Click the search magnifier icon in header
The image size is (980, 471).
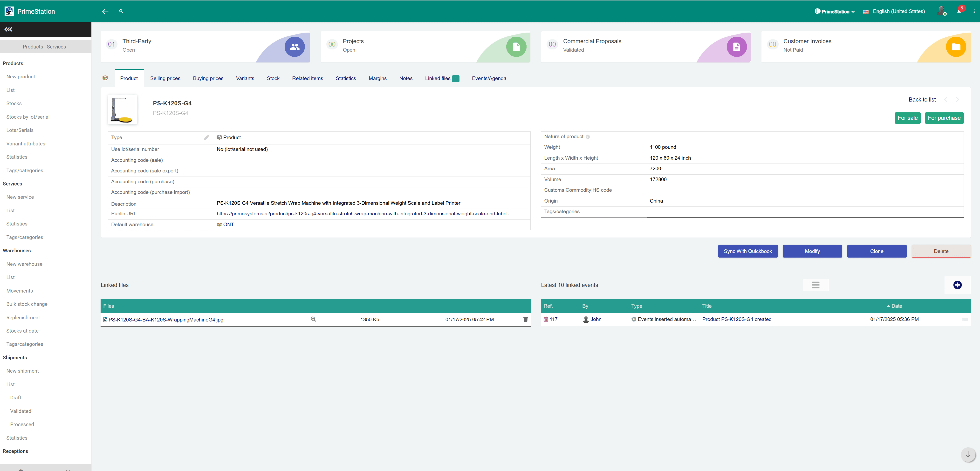click(x=121, y=11)
